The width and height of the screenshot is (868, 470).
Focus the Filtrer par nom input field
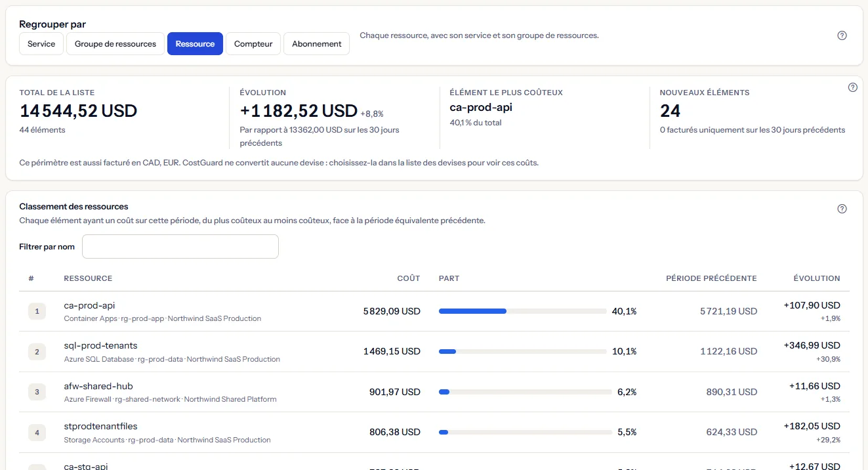pos(180,247)
